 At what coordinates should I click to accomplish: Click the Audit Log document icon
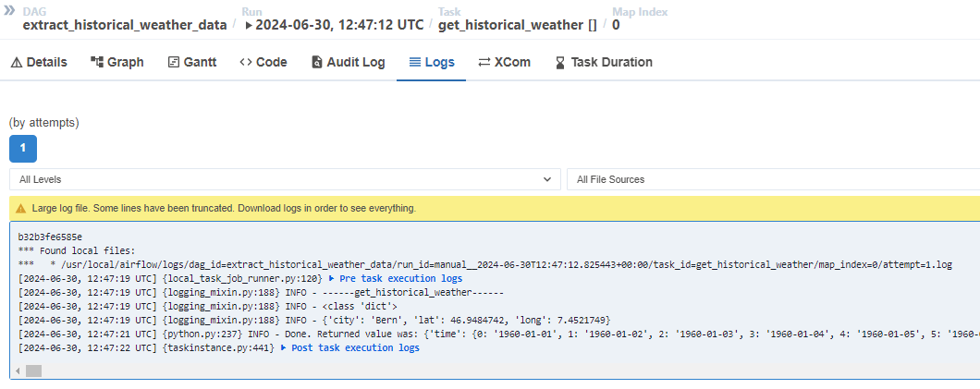(x=317, y=63)
